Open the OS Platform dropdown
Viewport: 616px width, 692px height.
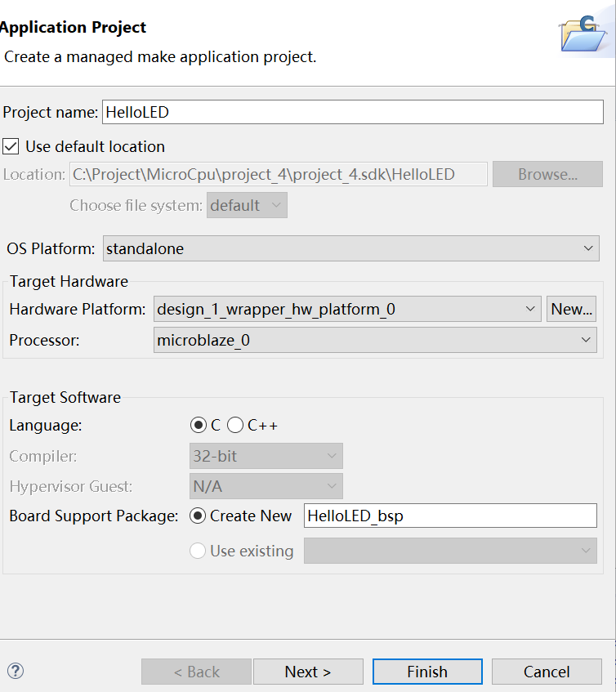click(350, 248)
